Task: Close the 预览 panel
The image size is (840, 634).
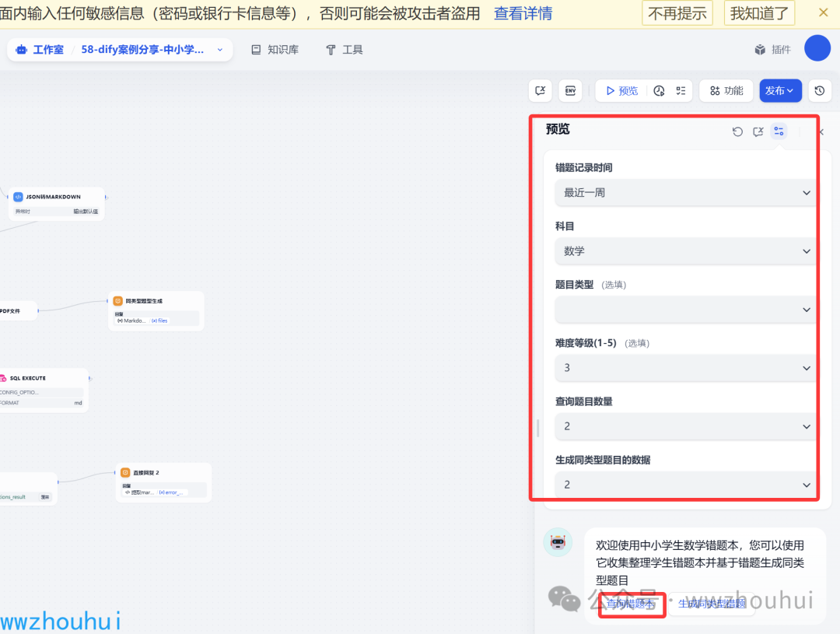Action: pyautogui.click(x=822, y=131)
